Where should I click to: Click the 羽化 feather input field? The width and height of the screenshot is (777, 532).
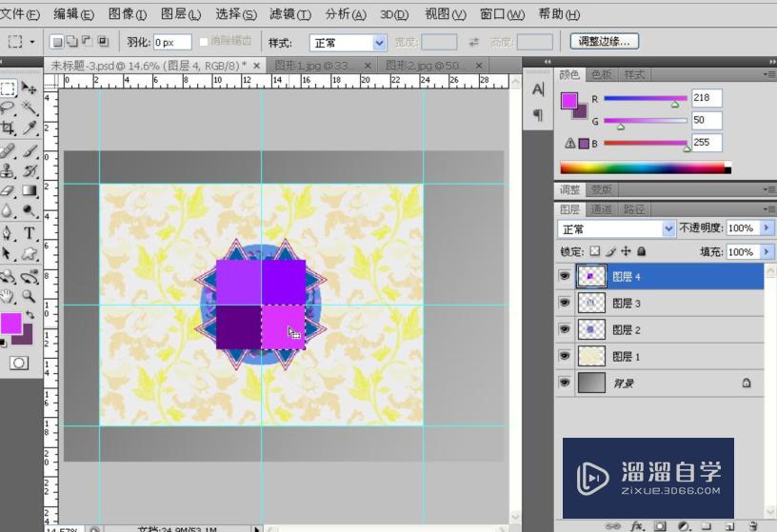(x=171, y=43)
